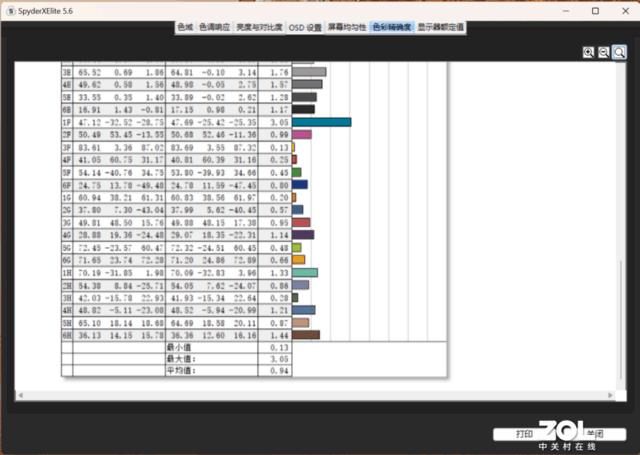The height and width of the screenshot is (455, 640).
Task: Click the 1.33 delta value in row 1H
Action: coord(279,273)
